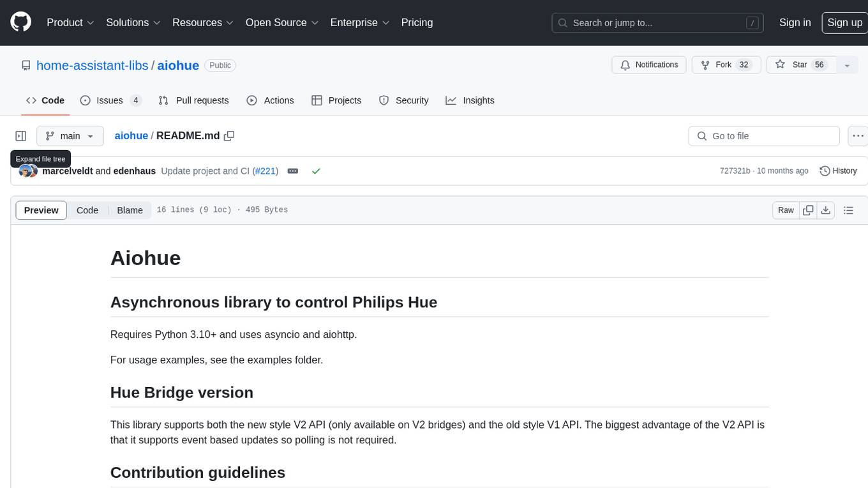The image size is (868, 488).
Task: Open the Insights tab
Action: pyautogui.click(x=470, y=100)
